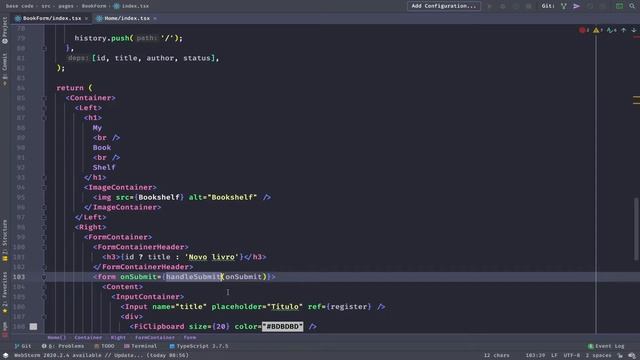This screenshot has height=360, width=640.
Task: Open the Structure tool window
Action: 5,241
